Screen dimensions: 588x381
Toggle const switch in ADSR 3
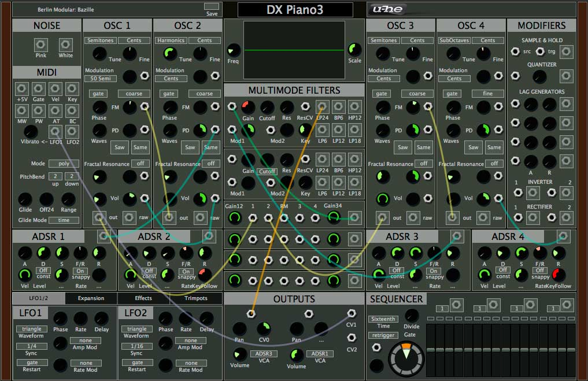point(397,271)
